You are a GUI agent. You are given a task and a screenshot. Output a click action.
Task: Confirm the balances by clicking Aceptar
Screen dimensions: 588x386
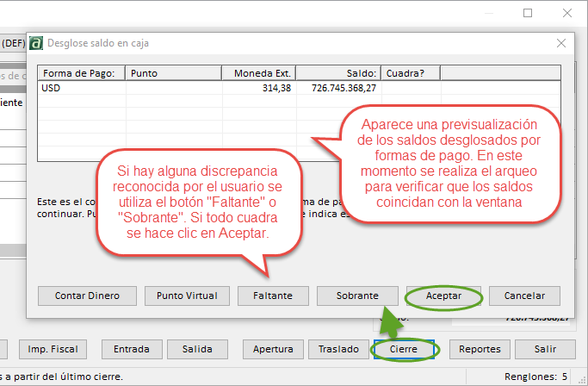click(x=443, y=296)
